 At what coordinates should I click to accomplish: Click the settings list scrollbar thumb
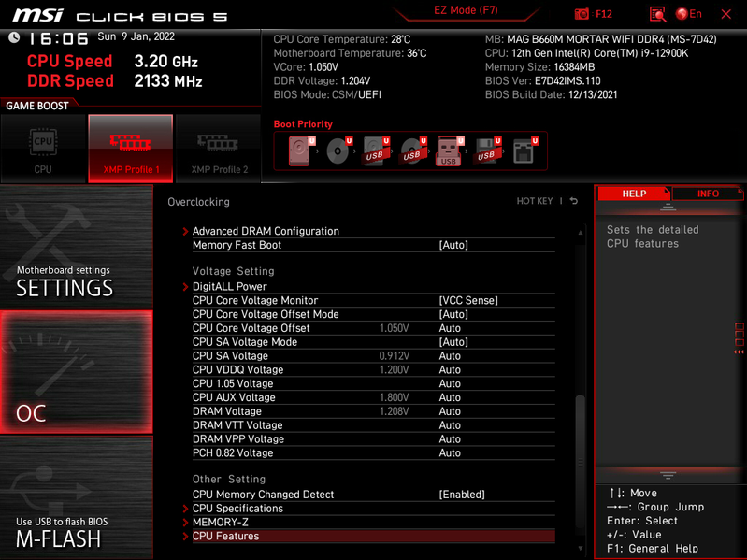click(x=581, y=460)
